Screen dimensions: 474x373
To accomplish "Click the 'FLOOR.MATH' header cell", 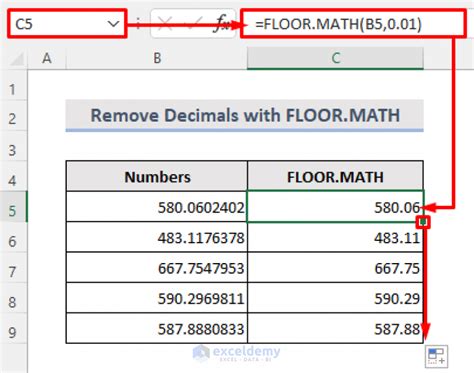I will 335,176.
